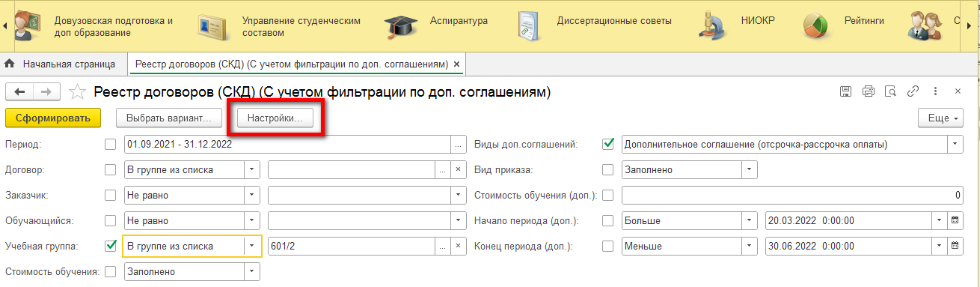Open Управление студенческим составом section

tap(301, 26)
